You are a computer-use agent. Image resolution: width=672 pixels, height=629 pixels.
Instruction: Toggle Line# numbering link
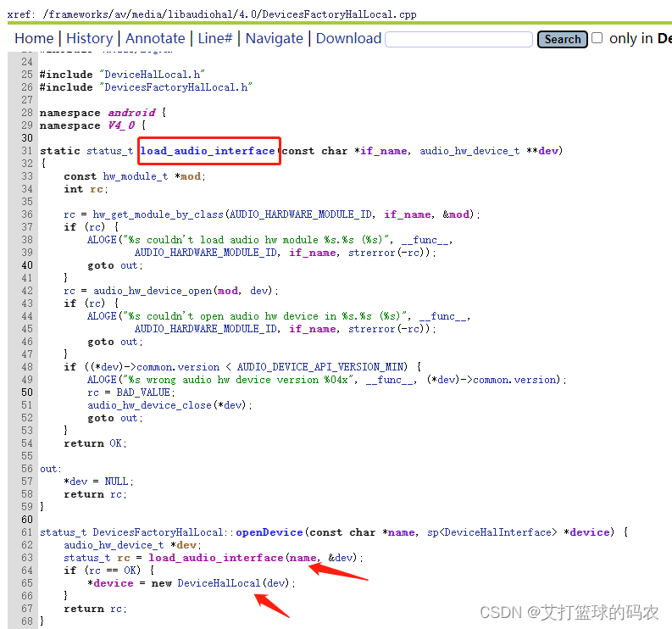pyautogui.click(x=214, y=39)
